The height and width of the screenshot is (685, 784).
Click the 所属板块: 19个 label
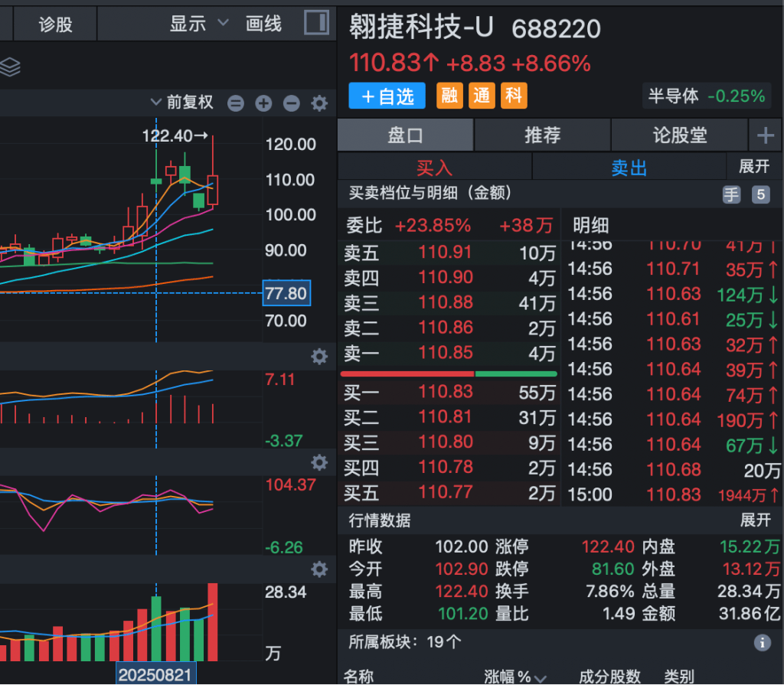[x=404, y=641]
